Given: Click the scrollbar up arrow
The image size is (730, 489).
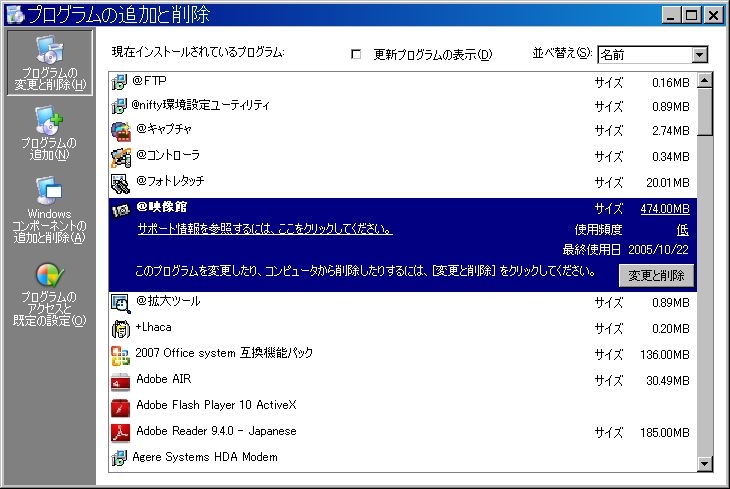Looking at the screenshot, I should tap(705, 81).
